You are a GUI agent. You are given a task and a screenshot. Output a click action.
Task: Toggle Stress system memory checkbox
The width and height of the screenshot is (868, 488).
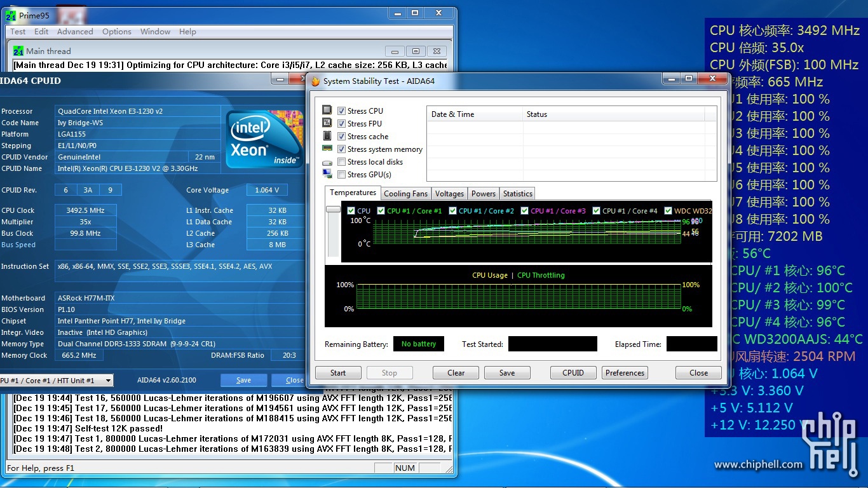coord(342,149)
